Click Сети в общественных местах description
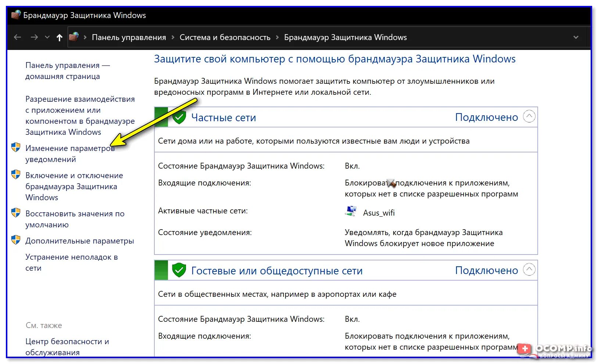The width and height of the screenshot is (598, 364). (x=277, y=294)
